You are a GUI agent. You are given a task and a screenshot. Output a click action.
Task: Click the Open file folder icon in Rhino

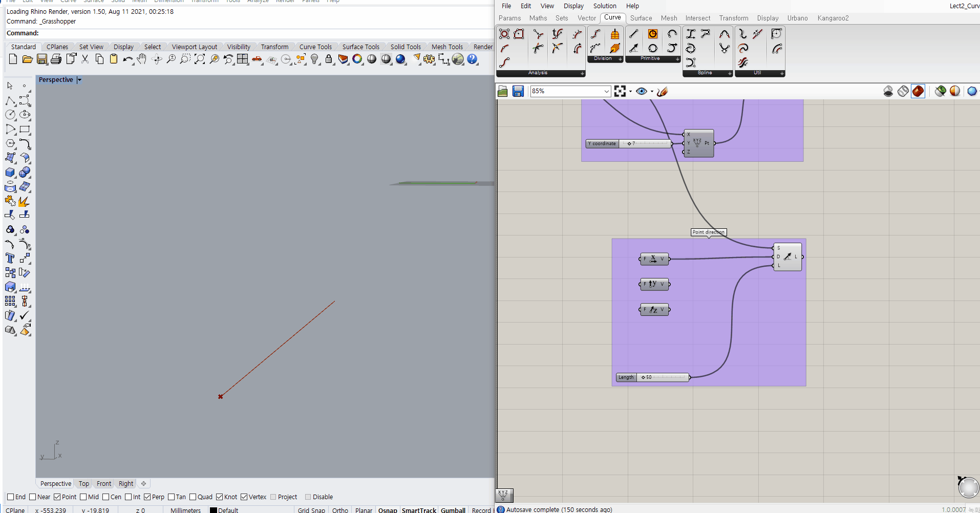tap(28, 59)
